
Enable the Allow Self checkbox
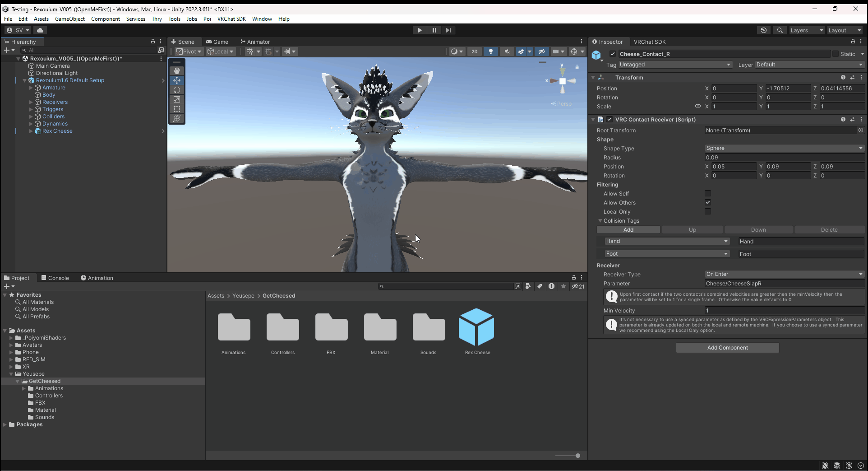pyautogui.click(x=708, y=193)
